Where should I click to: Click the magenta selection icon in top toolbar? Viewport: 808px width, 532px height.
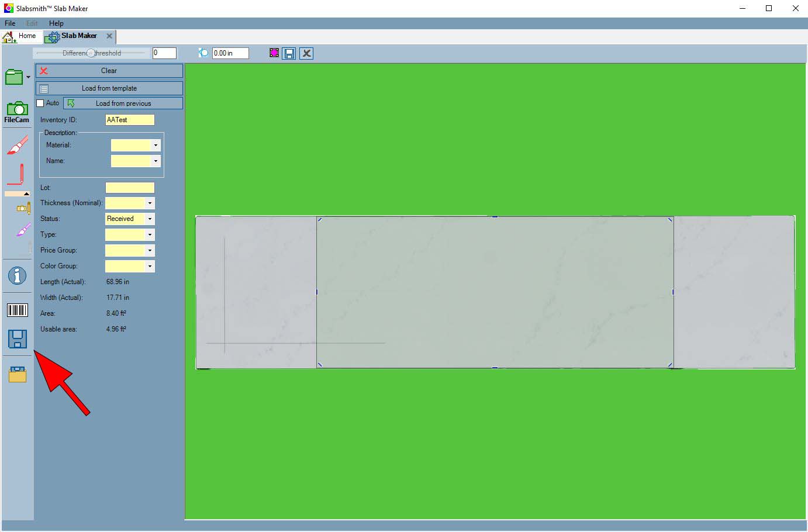274,53
